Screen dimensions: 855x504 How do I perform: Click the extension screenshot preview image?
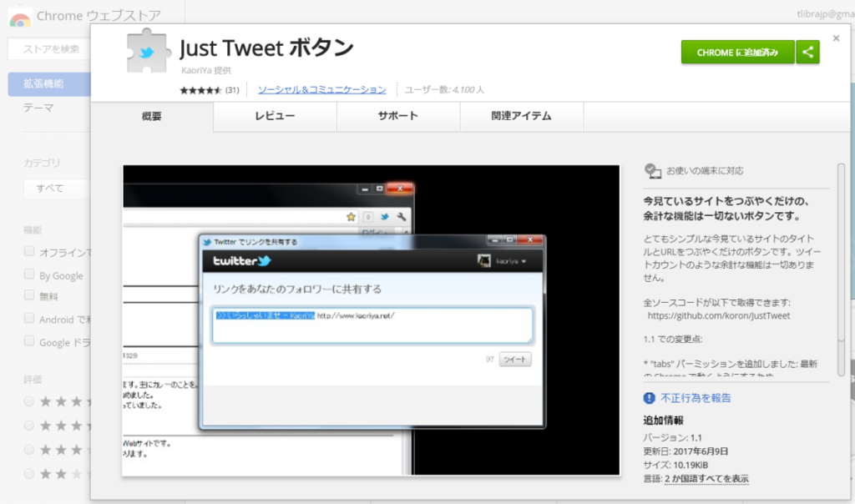point(372,320)
